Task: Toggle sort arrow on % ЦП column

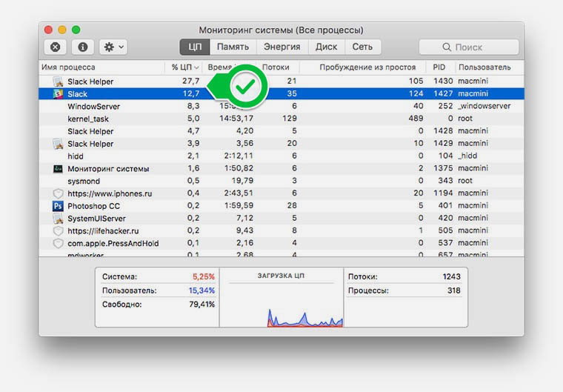Action: point(196,67)
